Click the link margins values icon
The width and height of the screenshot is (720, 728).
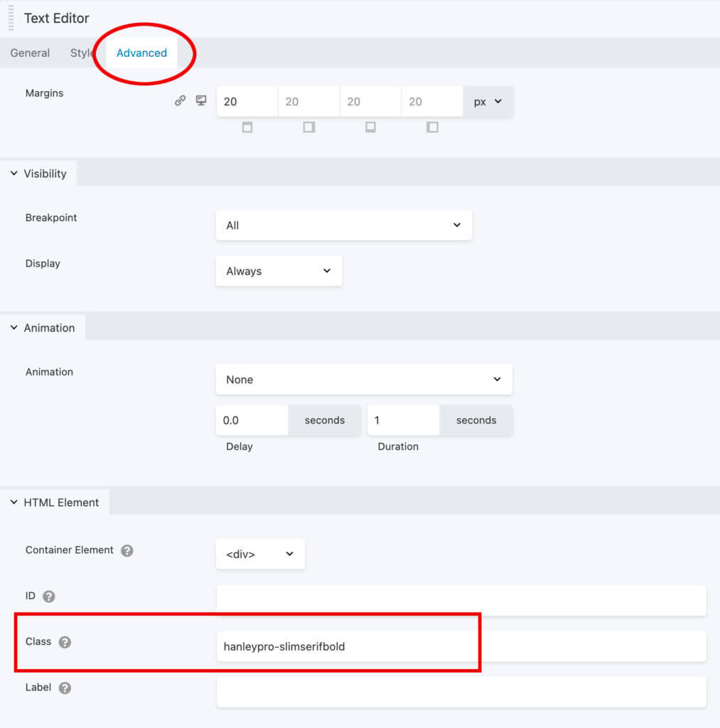pyautogui.click(x=180, y=101)
